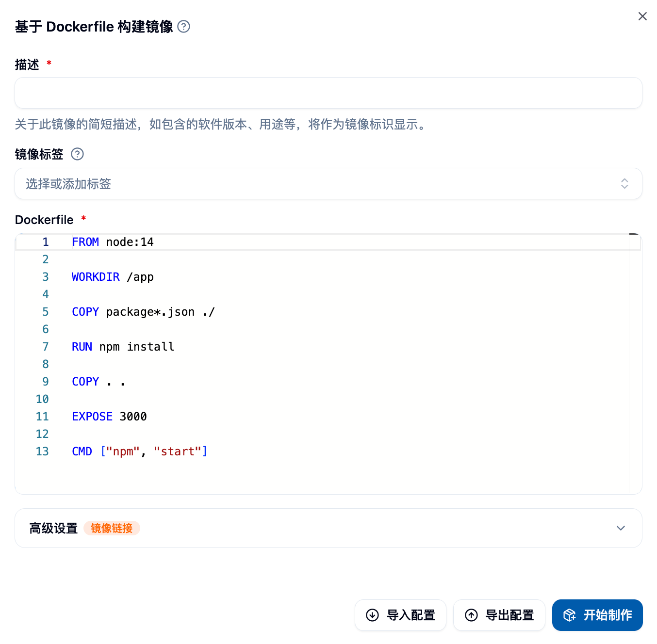
Task: Click the COPY . . line in editor
Action: pos(99,382)
